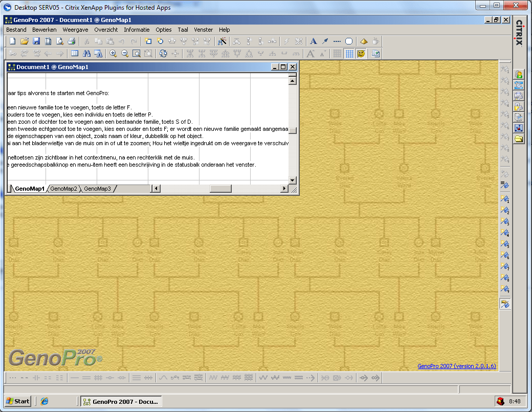Click the tag list icon with lines

[505, 185]
